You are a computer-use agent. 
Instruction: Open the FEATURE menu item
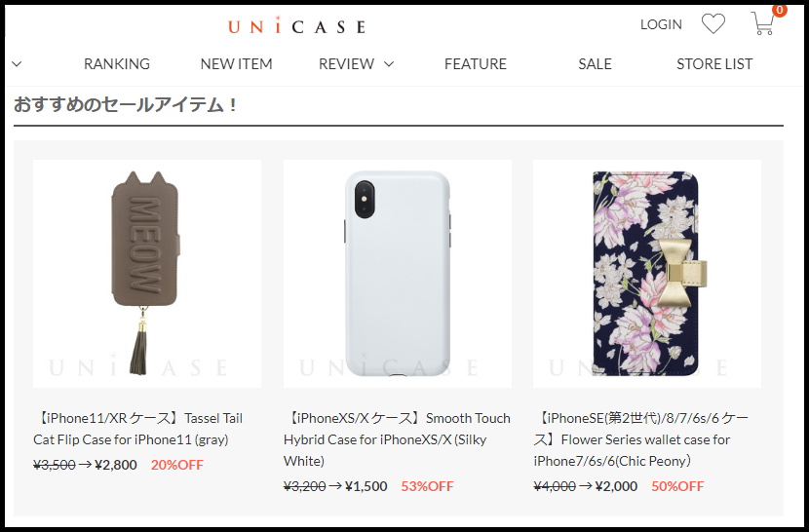(476, 64)
